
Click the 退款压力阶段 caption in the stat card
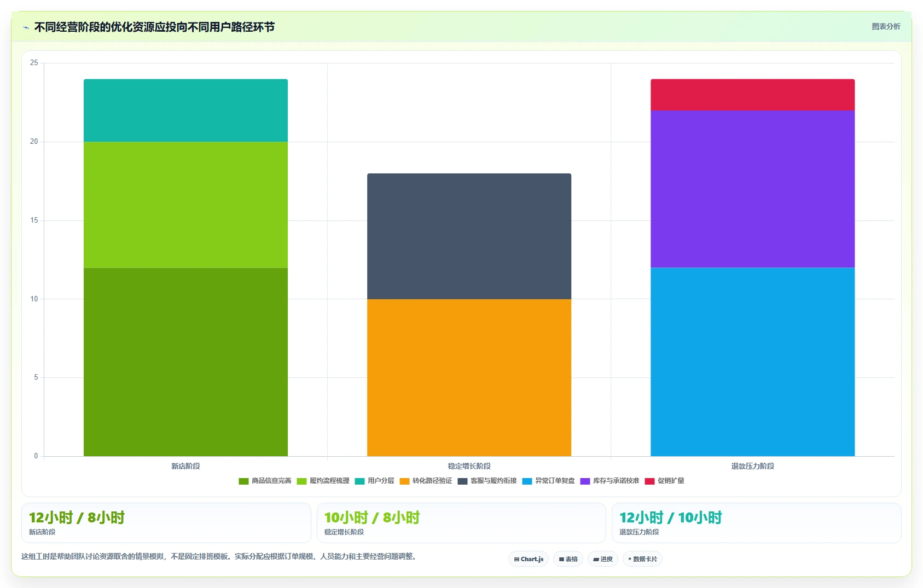pyautogui.click(x=638, y=532)
